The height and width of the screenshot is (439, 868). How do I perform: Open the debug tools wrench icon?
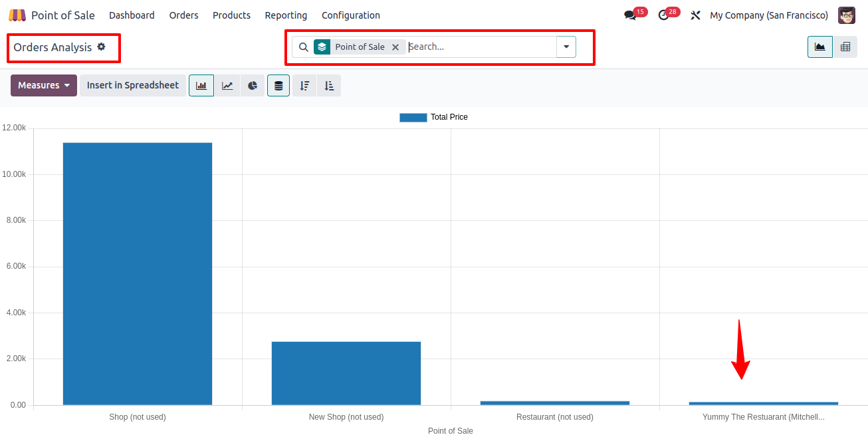click(696, 15)
